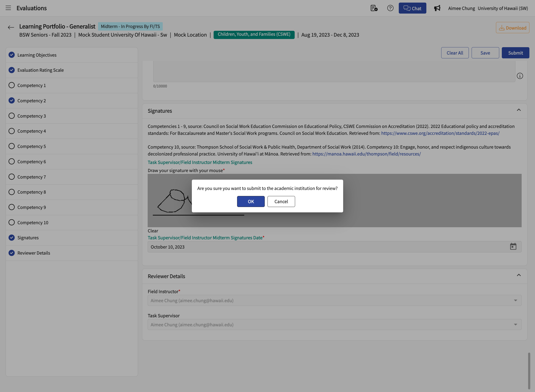Toggle Competency 8 status circle
This screenshot has height=392, width=535.
pos(12,192)
